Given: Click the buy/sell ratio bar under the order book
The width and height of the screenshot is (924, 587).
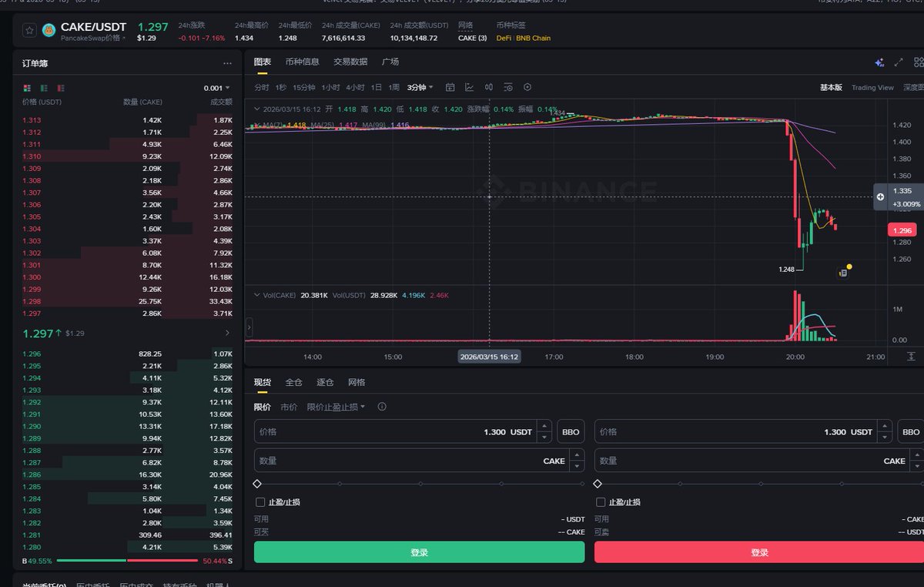Looking at the screenshot, I should click(x=127, y=561).
